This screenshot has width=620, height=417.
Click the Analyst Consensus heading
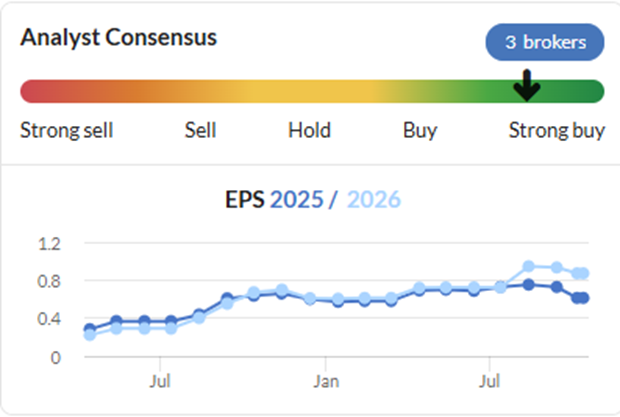coord(119,38)
